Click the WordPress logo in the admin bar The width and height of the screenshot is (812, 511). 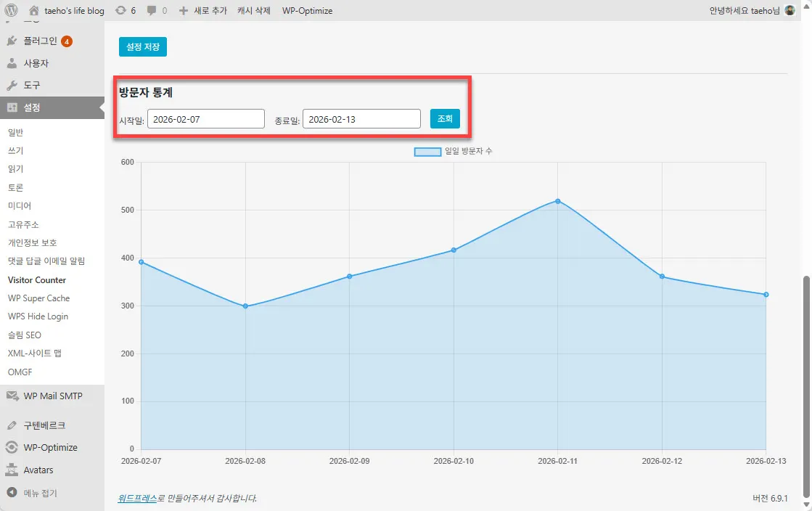coord(11,11)
